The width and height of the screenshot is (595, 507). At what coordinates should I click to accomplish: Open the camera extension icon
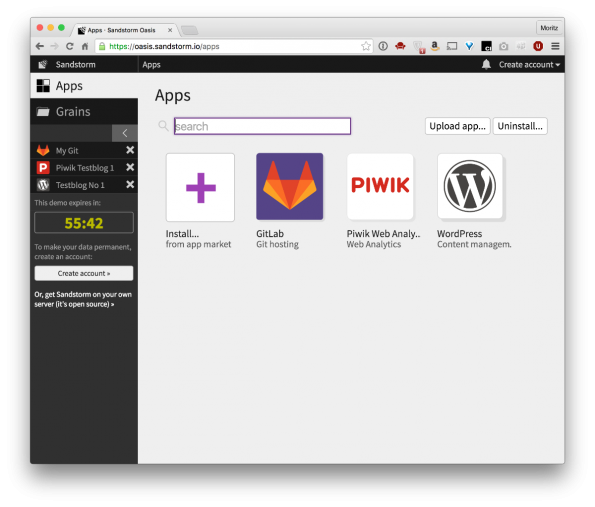pyautogui.click(x=504, y=46)
